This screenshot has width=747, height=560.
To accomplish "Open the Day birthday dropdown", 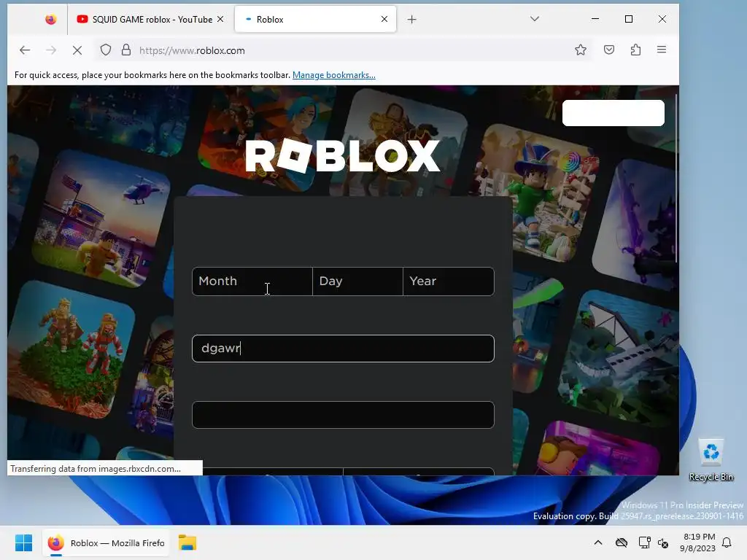I will tap(357, 281).
